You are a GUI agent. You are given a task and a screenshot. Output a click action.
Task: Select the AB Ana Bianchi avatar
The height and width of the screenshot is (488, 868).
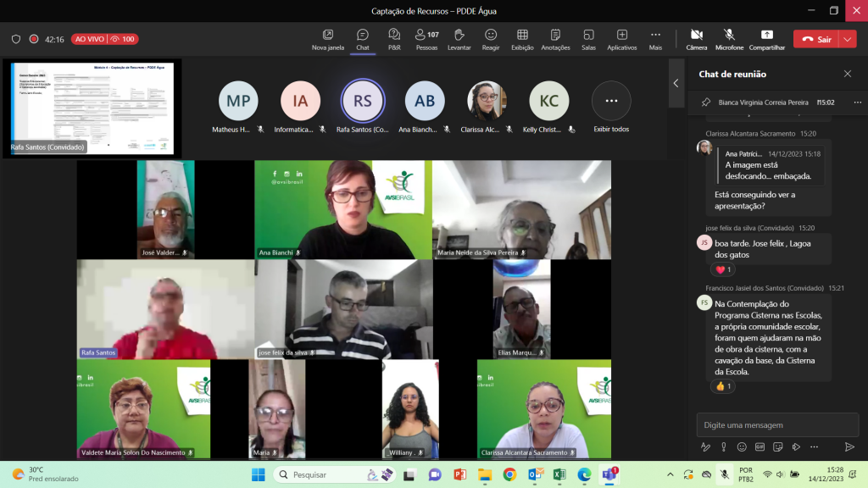(x=425, y=101)
